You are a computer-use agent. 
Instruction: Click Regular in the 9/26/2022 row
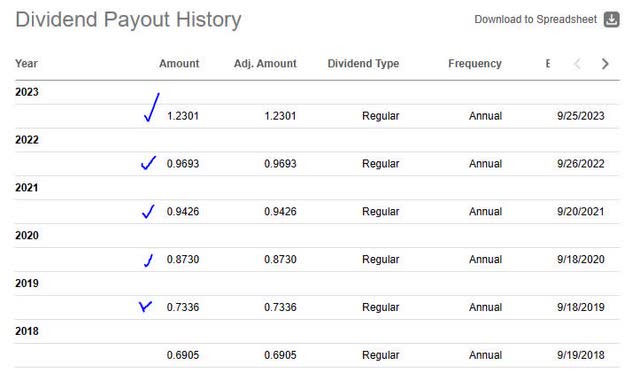click(380, 164)
